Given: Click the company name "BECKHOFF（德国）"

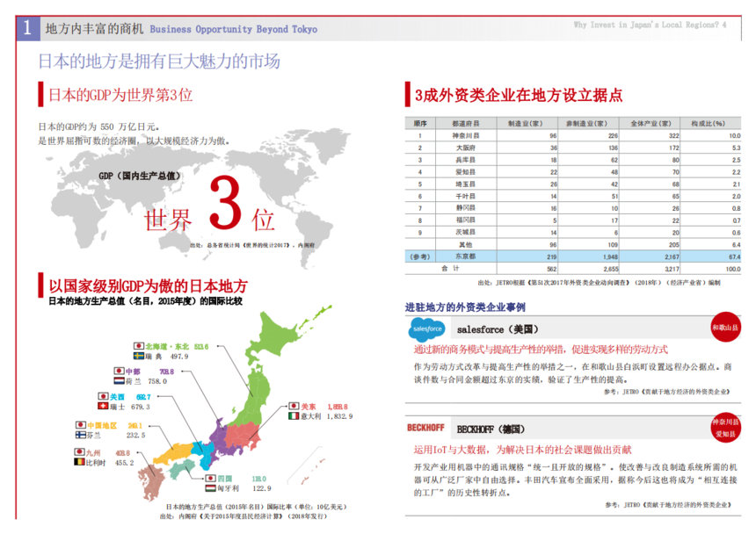Looking at the screenshot, I should [491, 429].
